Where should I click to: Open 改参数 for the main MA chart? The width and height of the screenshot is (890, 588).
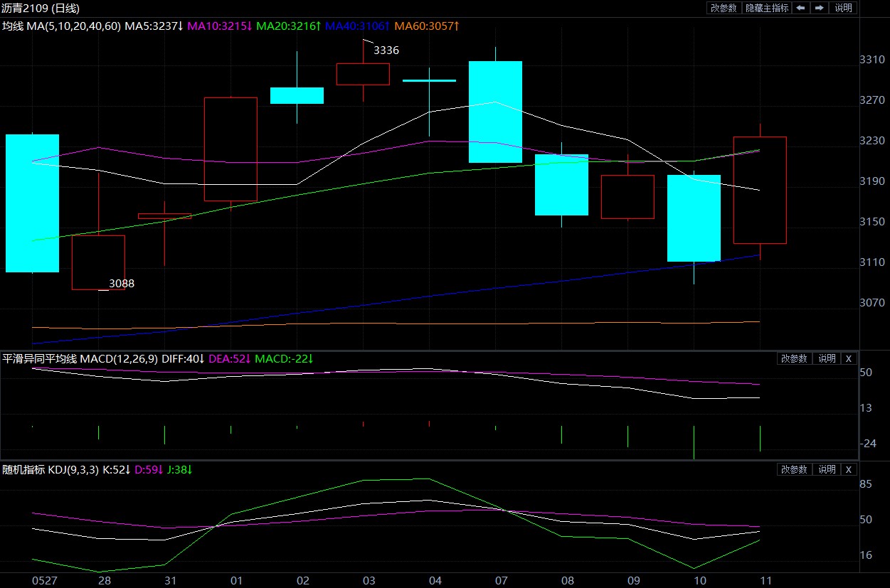pos(724,8)
